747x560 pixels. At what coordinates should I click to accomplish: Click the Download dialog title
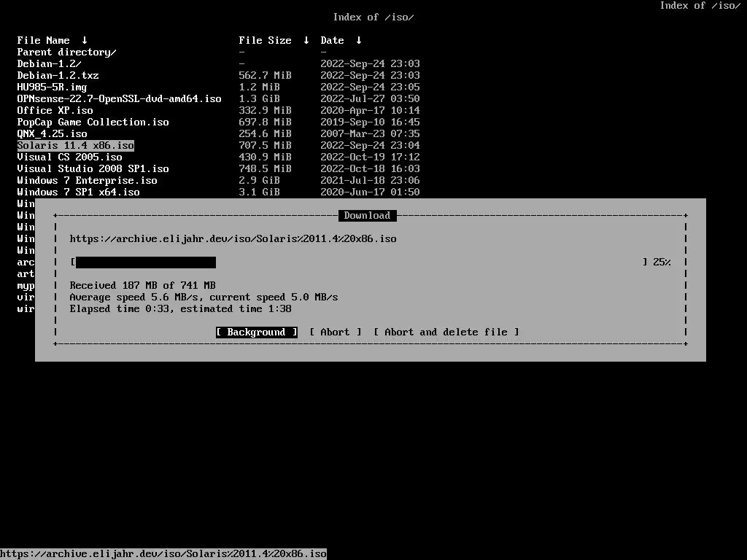368,215
